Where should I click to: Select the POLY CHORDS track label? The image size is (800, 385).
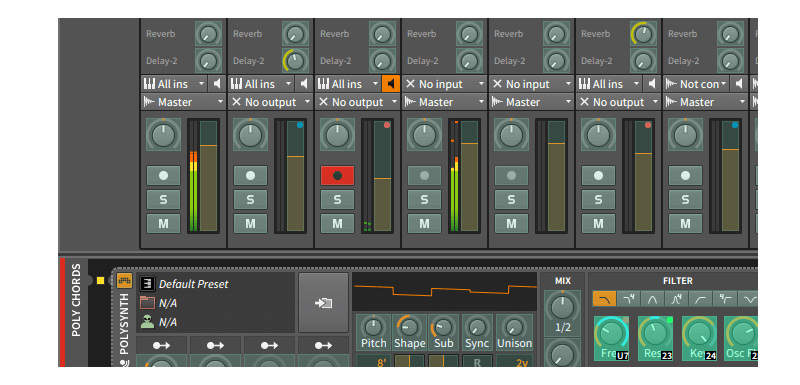click(76, 300)
